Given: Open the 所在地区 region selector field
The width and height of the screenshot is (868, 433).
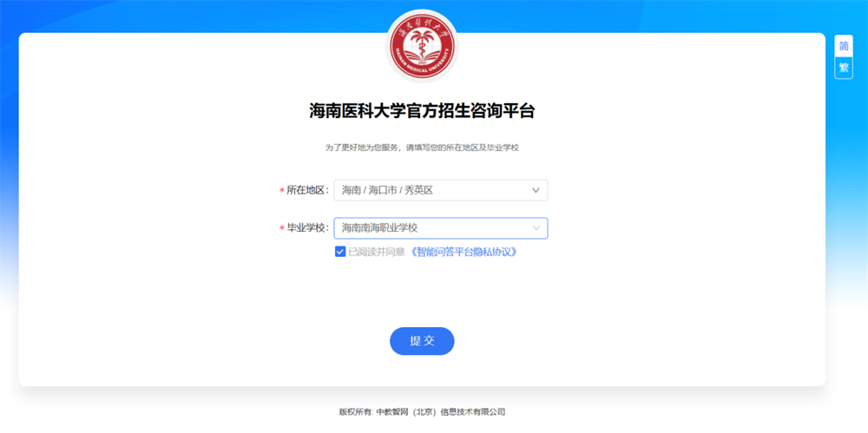Looking at the screenshot, I should [441, 190].
